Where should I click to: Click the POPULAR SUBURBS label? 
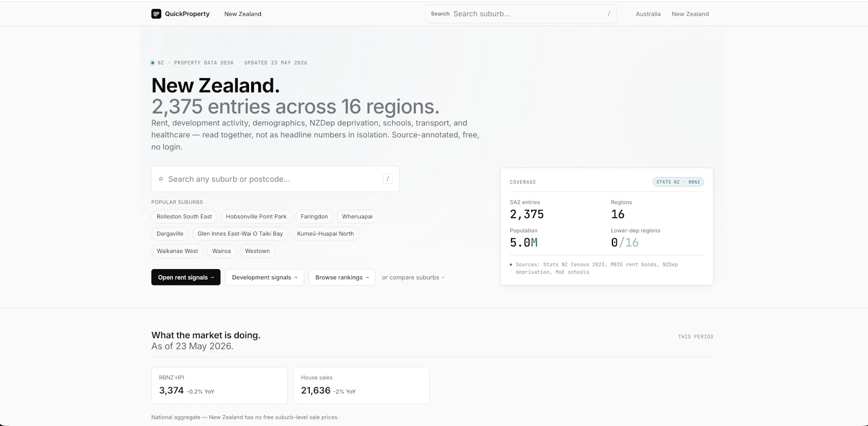177,202
